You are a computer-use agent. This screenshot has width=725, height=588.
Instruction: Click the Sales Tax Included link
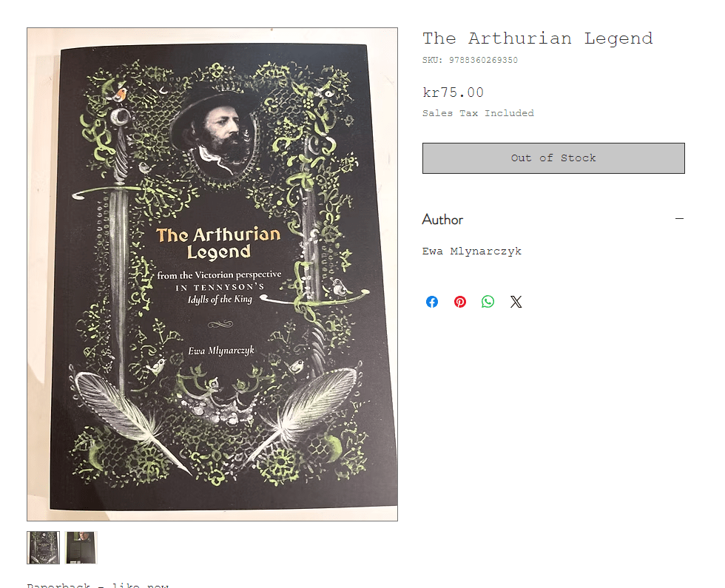[x=478, y=113]
